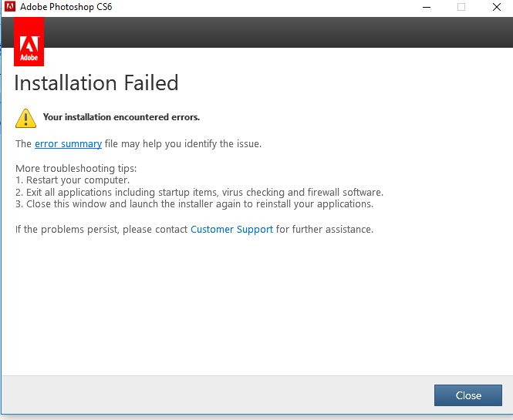The height and width of the screenshot is (420, 513).
Task: Click the yellow warning triangle icon
Action: click(26, 118)
